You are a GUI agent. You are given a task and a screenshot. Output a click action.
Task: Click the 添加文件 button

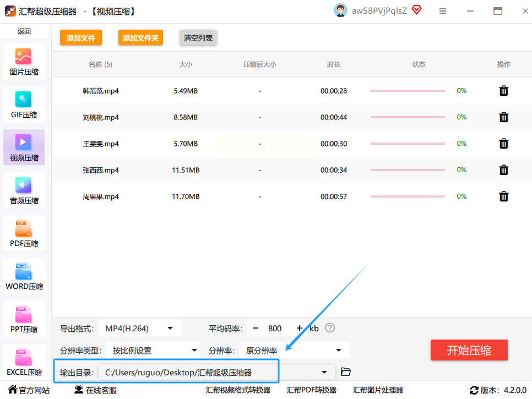click(x=81, y=38)
